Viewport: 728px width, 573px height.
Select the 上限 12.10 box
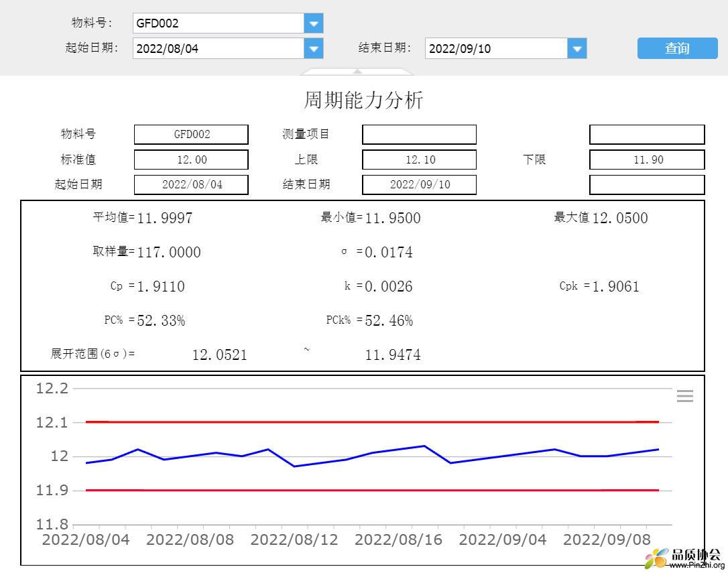click(x=419, y=160)
